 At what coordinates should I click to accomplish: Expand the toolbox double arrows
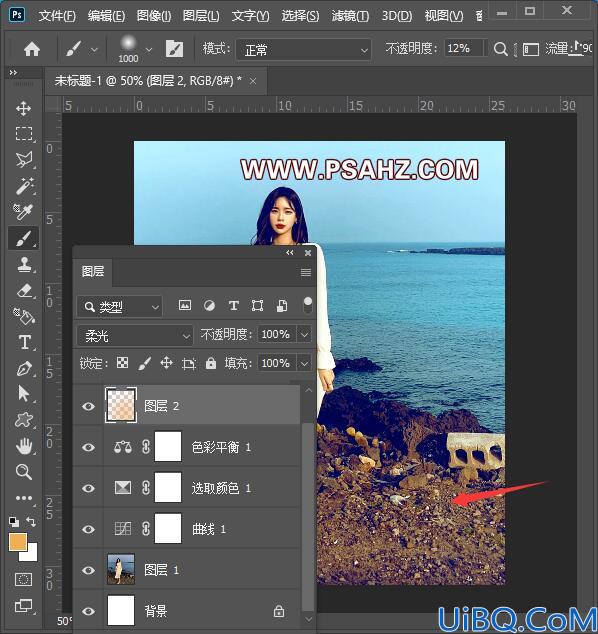[x=13, y=72]
